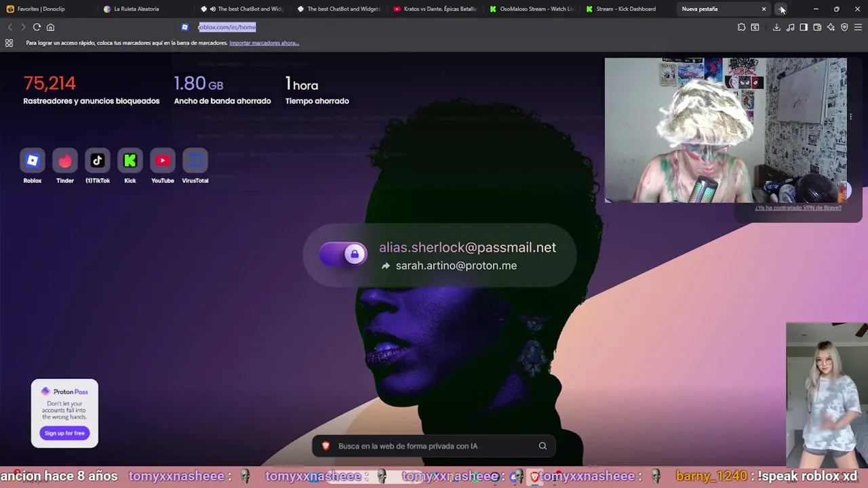Open the extensions puzzle icon
The width and height of the screenshot is (868, 488).
741,27
